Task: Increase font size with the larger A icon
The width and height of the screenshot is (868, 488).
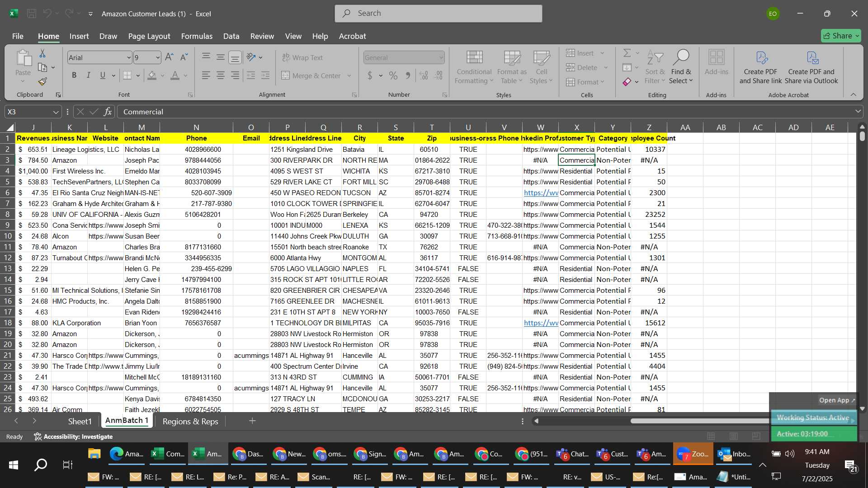Action: pyautogui.click(x=169, y=57)
